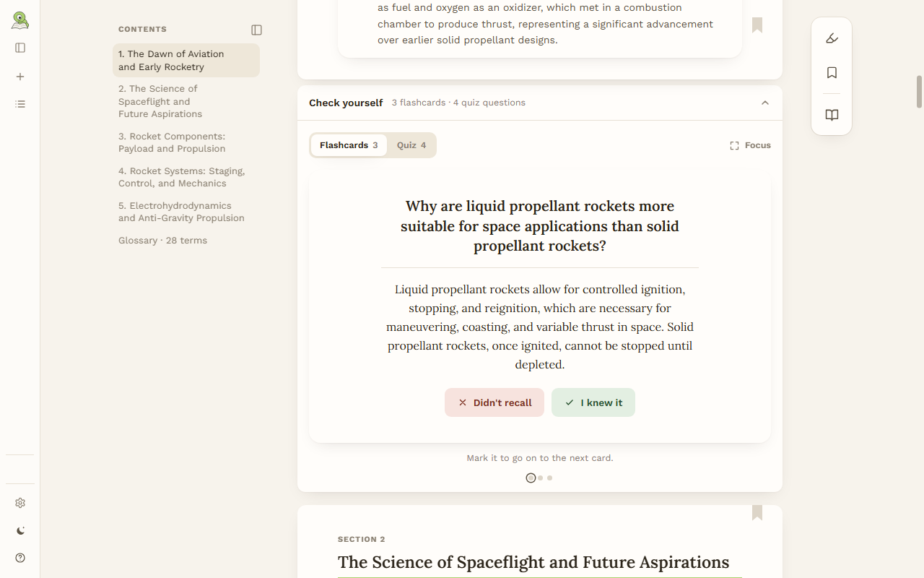Open settings gear icon
Screen dimensions: 924x578
point(20,503)
